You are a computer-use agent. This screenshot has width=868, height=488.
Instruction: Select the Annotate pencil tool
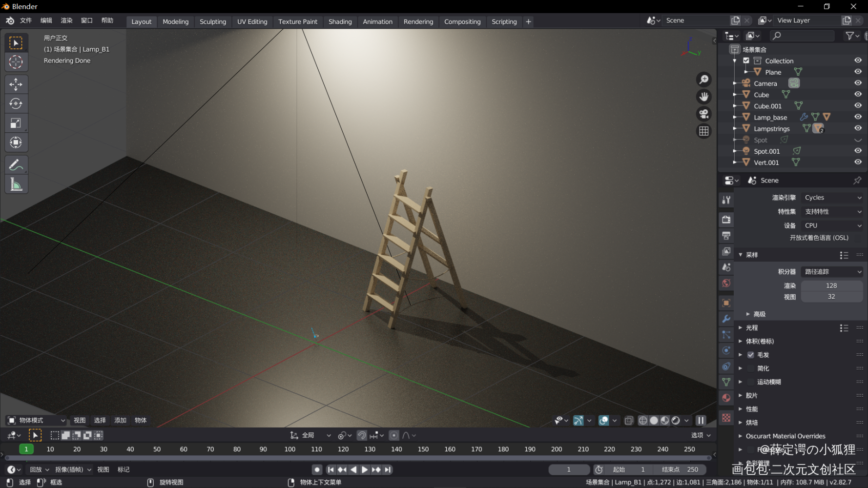tap(16, 165)
